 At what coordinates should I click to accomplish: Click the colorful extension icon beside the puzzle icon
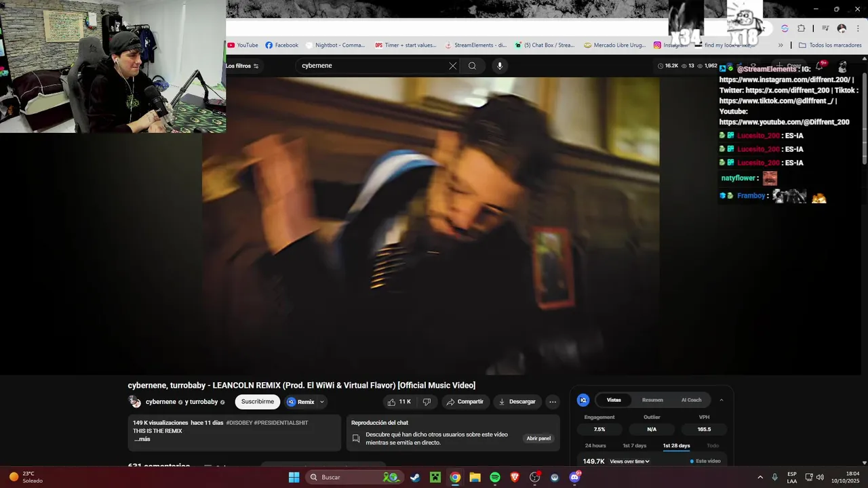[x=785, y=28]
